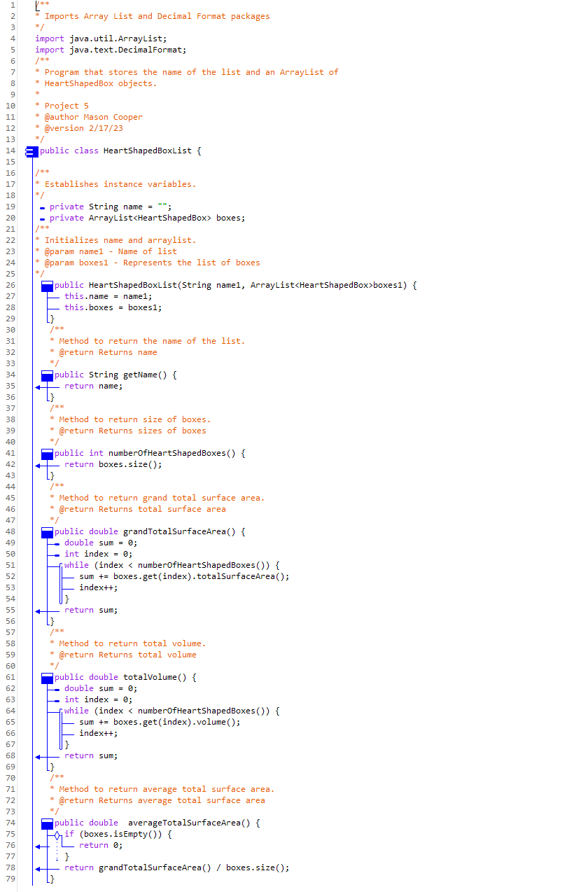Click 'return grandTotalSurfaceArea() / boxes.size();' statement
This screenshot has width=588, height=892.
[176, 867]
